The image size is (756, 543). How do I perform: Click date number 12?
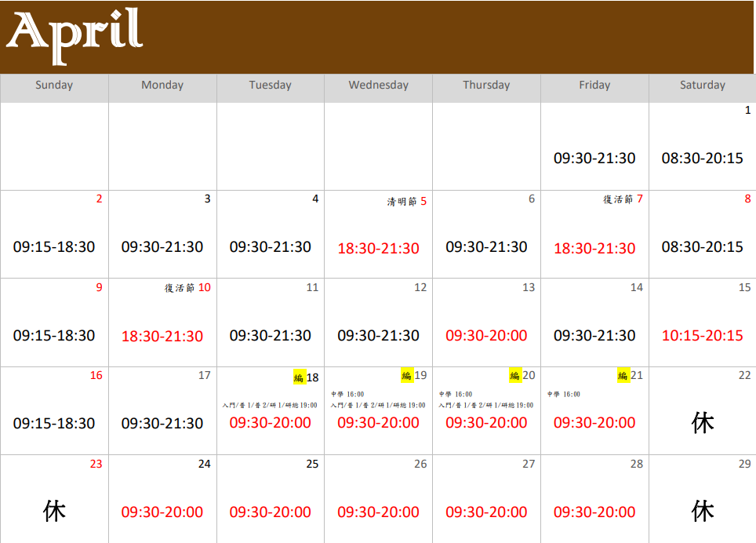tap(420, 287)
